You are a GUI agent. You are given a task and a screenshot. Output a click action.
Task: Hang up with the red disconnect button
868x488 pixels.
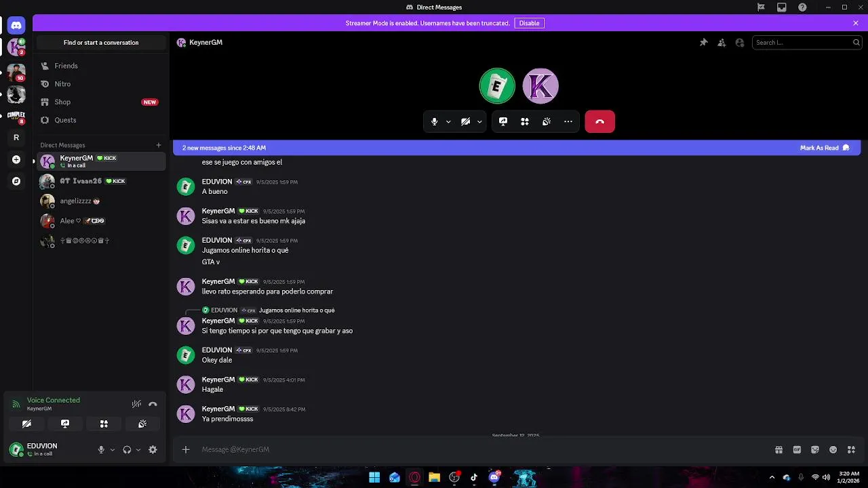(x=599, y=121)
